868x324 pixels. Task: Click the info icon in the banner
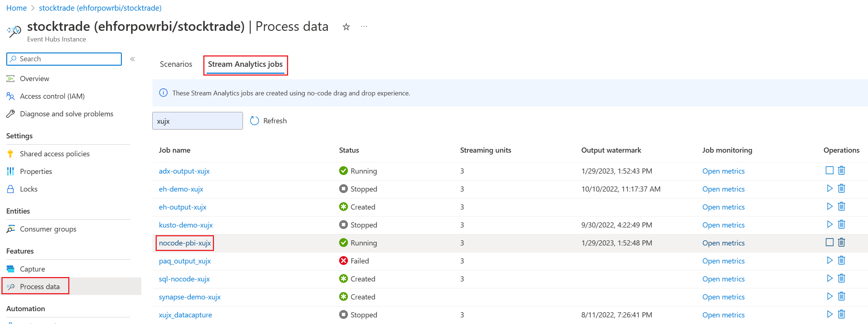[x=163, y=93]
